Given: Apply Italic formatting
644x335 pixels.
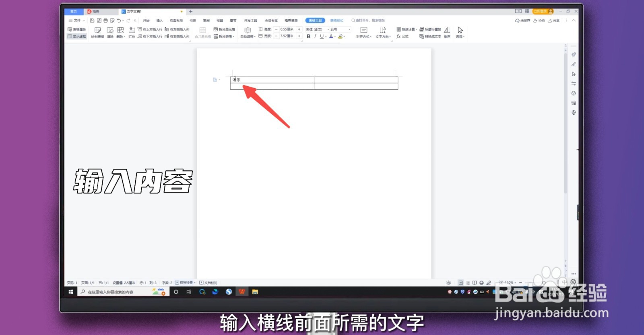Looking at the screenshot, I should [x=315, y=36].
